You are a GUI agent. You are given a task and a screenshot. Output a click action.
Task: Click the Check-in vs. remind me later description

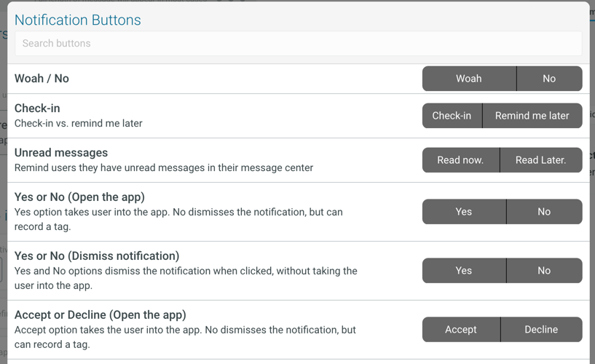pos(78,124)
